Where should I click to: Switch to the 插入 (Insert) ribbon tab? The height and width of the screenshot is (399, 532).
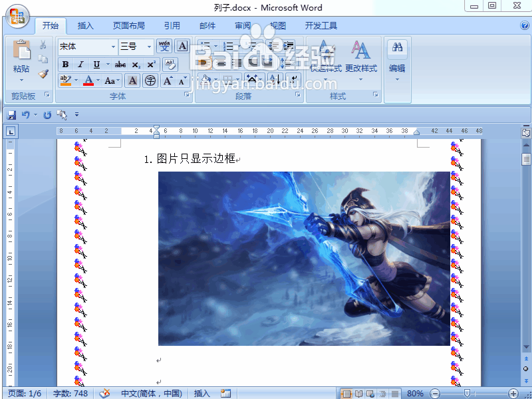click(x=85, y=25)
